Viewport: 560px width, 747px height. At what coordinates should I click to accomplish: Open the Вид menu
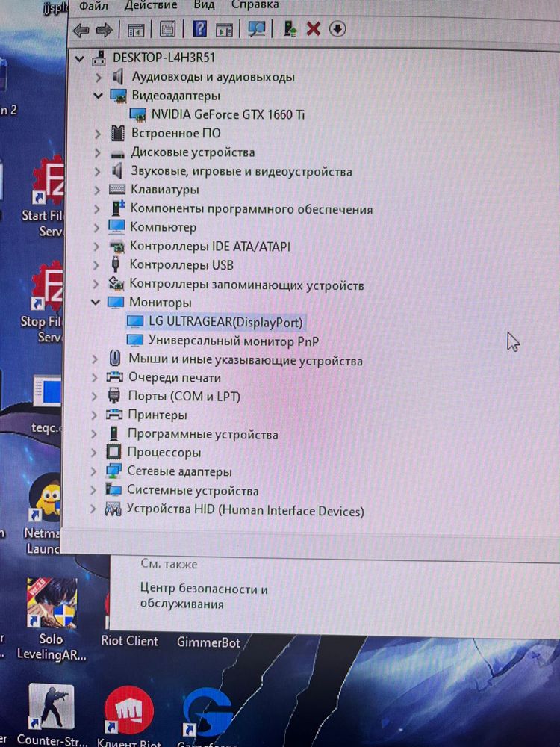click(204, 5)
